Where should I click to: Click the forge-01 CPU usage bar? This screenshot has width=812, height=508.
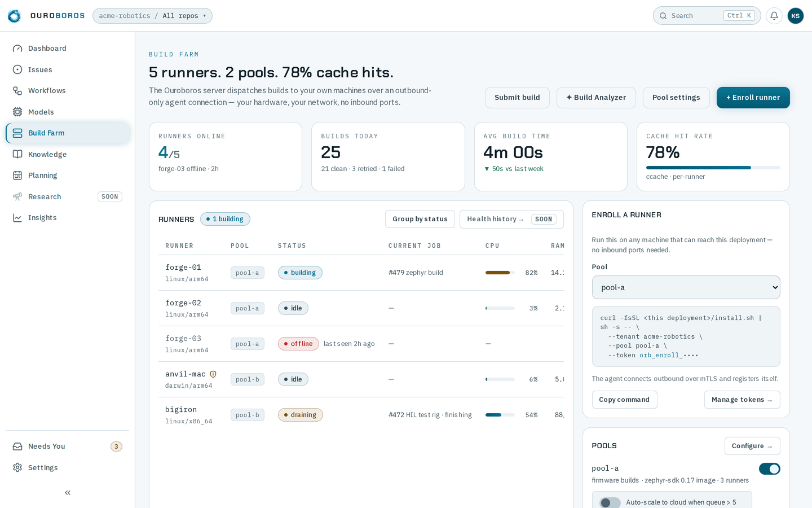[500, 273]
